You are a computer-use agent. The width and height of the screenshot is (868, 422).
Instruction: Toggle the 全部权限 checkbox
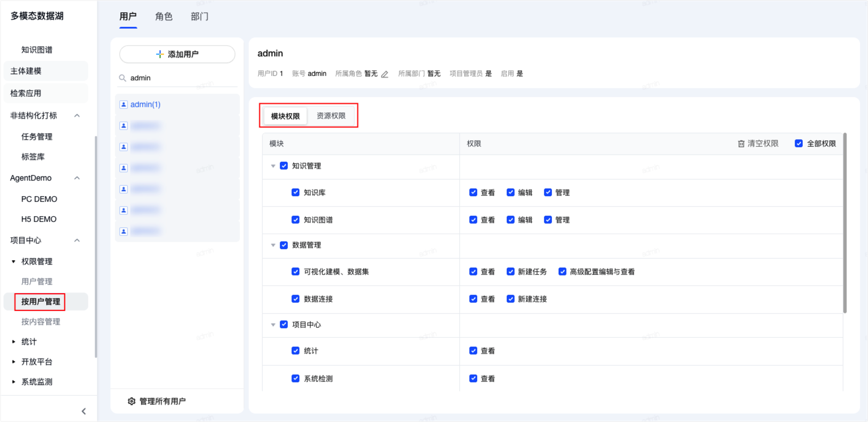point(799,143)
